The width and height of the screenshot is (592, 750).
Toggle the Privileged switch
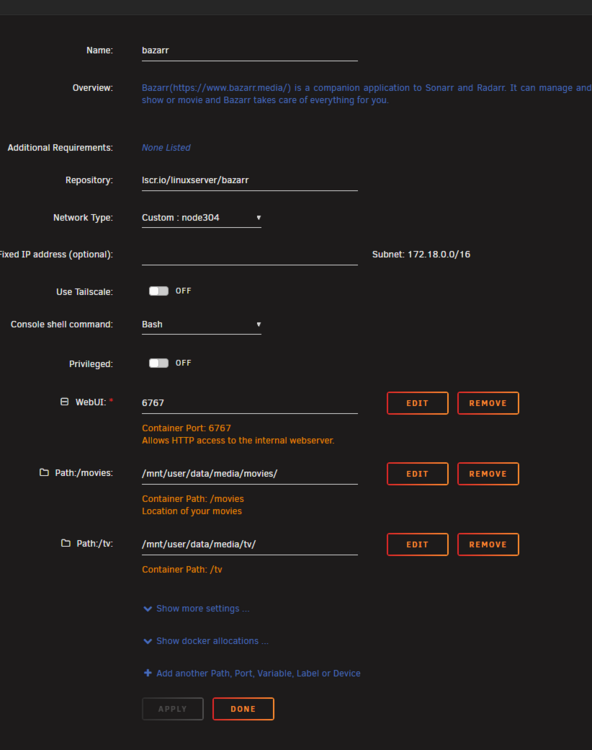coord(159,363)
